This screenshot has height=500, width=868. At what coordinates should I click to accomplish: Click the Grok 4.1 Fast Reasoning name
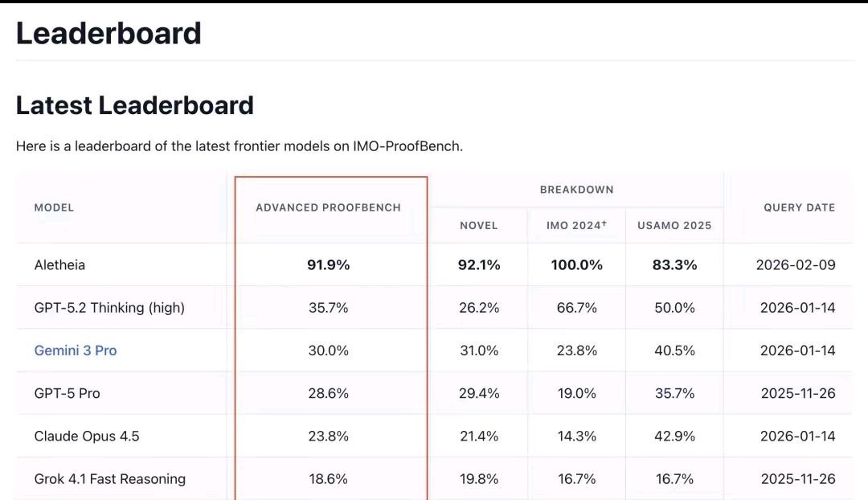point(110,479)
